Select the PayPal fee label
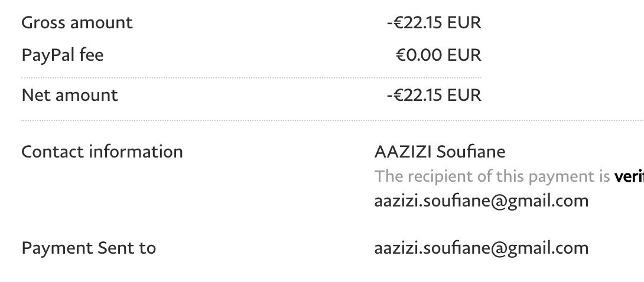The width and height of the screenshot is (644, 282). (62, 55)
